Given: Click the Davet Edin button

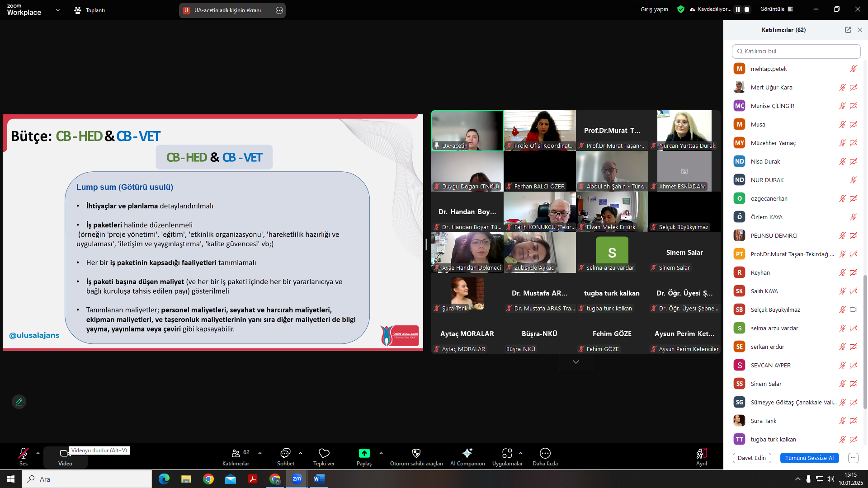Looking at the screenshot, I should 751,458.
